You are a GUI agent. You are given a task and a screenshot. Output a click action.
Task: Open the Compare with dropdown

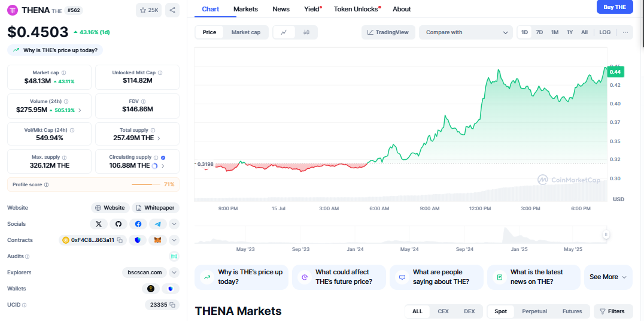pos(466,32)
